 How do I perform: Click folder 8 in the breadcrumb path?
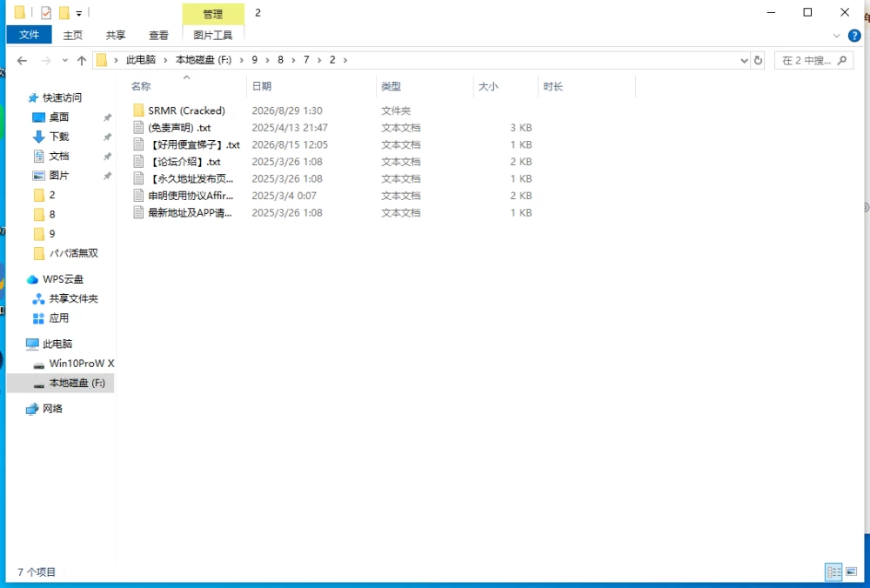tap(281, 60)
